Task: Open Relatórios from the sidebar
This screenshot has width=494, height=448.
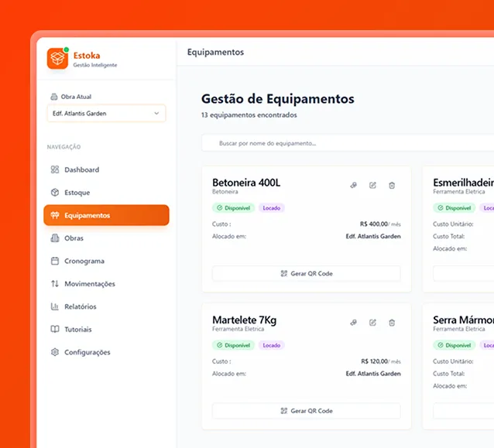Action: pos(80,306)
